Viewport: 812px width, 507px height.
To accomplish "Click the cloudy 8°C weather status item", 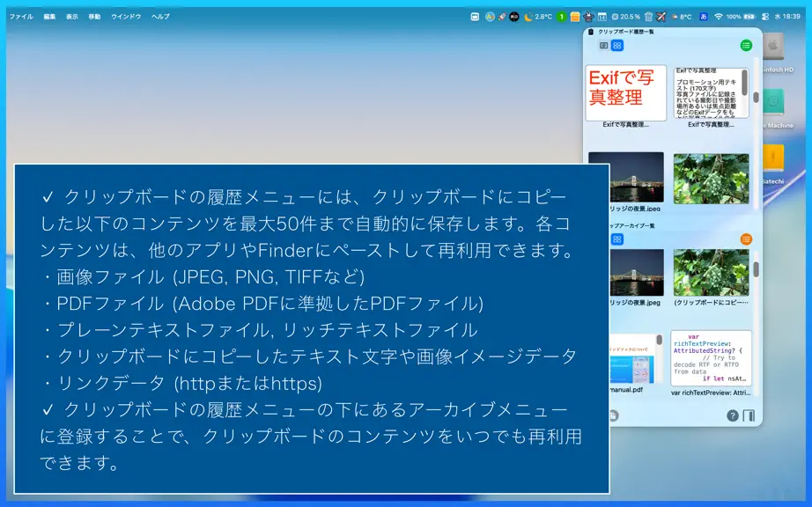I will pyautogui.click(x=681, y=17).
